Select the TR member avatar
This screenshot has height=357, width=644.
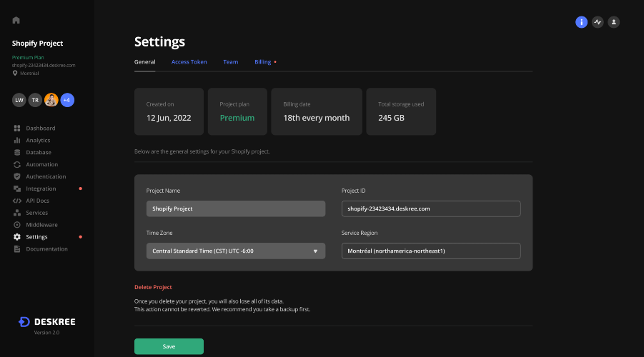35,100
